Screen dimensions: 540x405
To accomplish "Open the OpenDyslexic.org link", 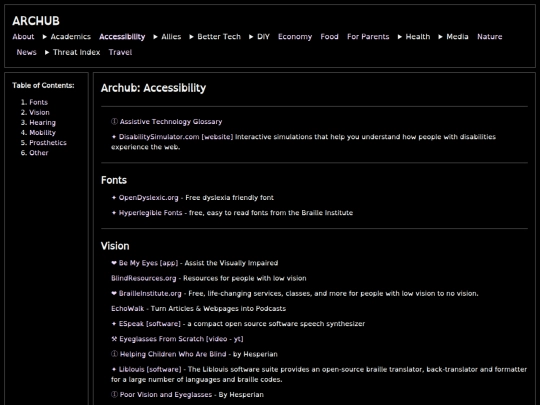I will pyautogui.click(x=149, y=198).
